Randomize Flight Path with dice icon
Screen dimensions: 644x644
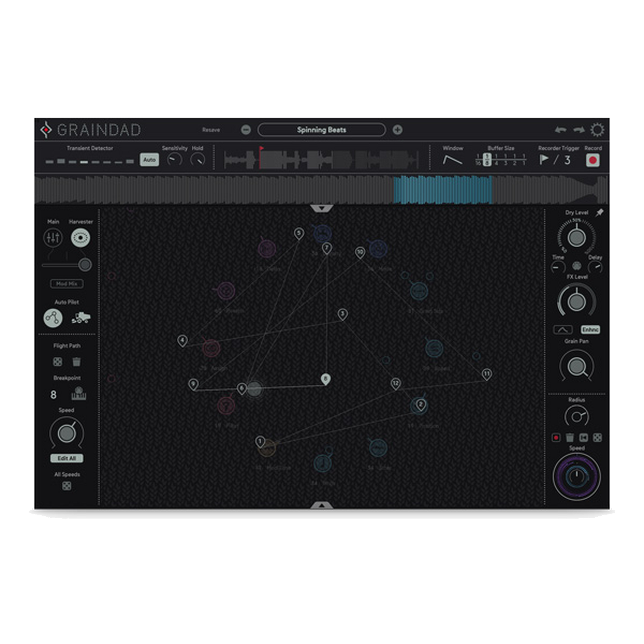tap(58, 362)
